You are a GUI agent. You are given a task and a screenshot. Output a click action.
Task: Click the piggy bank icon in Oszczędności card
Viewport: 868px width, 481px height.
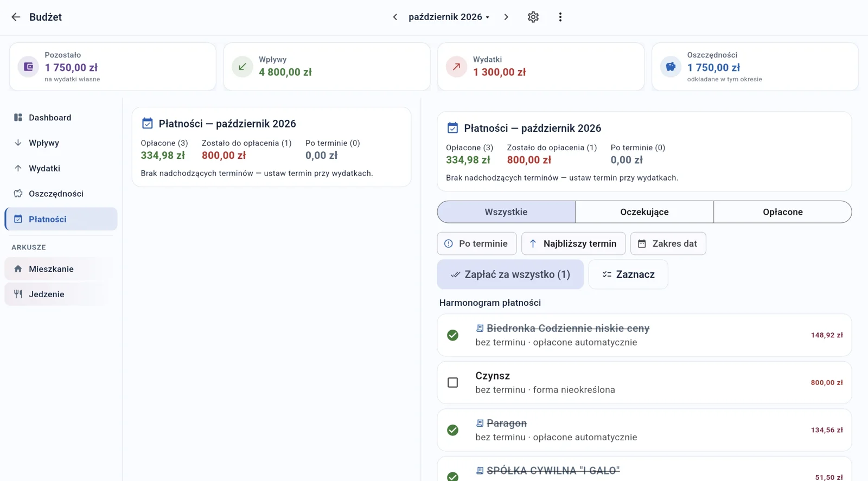671,67
